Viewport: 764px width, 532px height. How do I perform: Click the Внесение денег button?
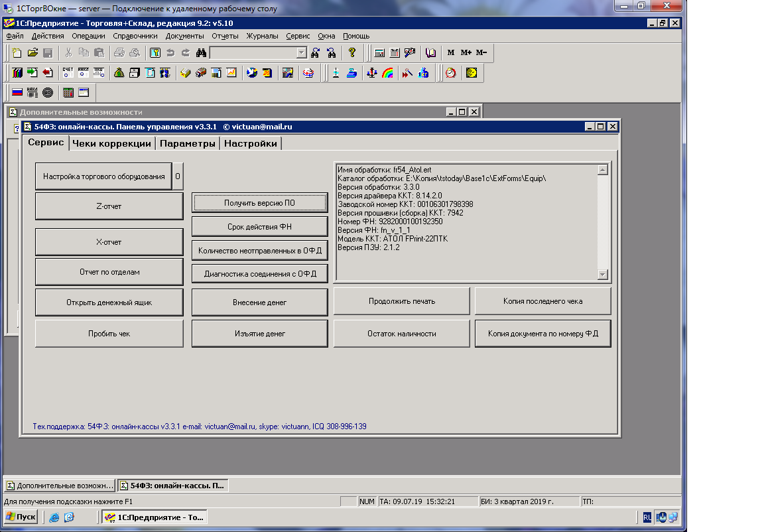pos(259,302)
